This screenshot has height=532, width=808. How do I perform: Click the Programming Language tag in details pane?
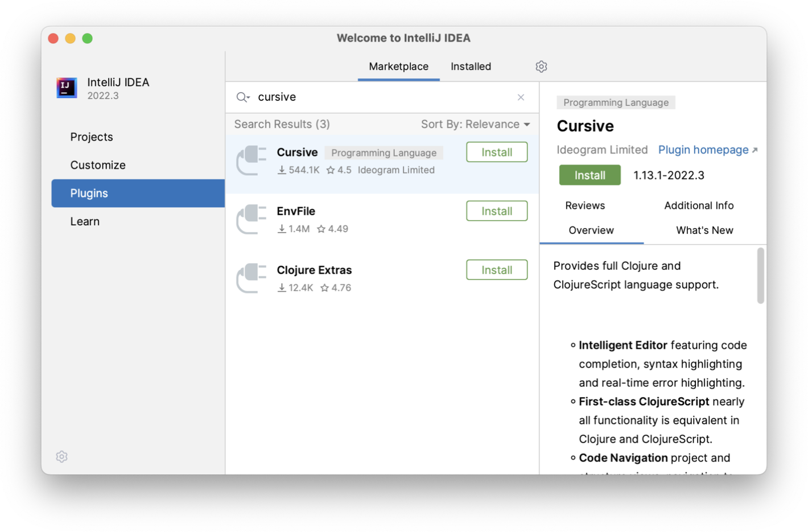[616, 102]
